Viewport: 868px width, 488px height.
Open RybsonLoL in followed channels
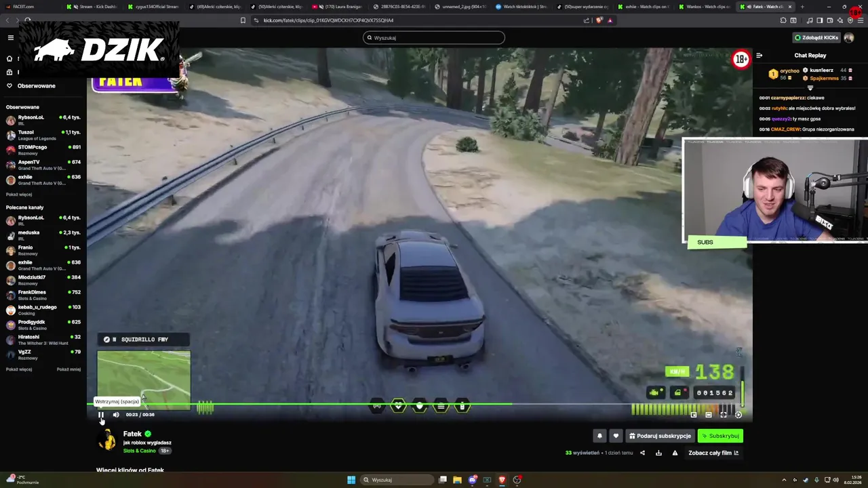coord(43,121)
